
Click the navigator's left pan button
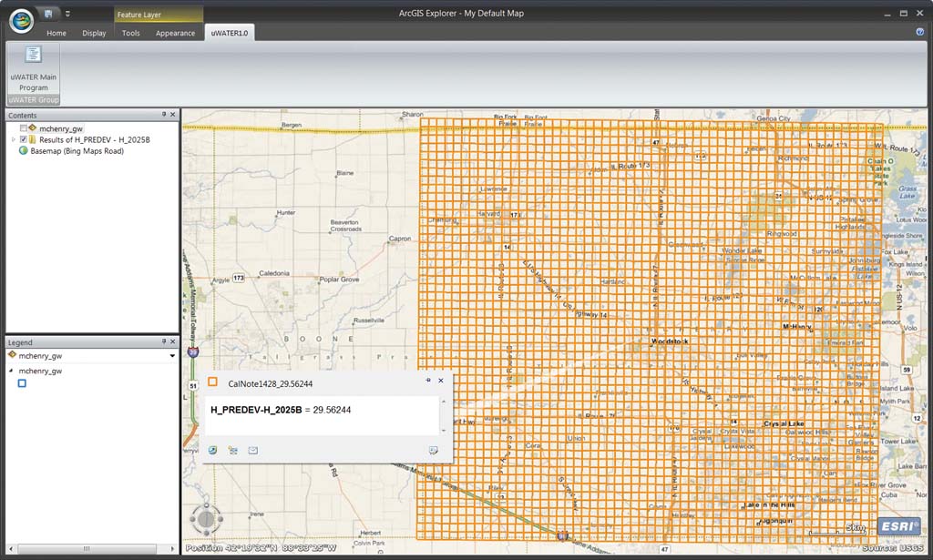click(x=192, y=519)
